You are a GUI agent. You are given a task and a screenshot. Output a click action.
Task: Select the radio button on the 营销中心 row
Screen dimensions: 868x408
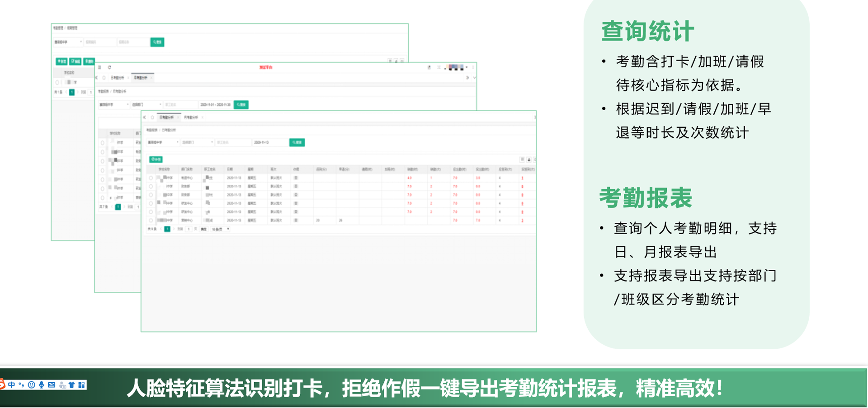point(151,220)
